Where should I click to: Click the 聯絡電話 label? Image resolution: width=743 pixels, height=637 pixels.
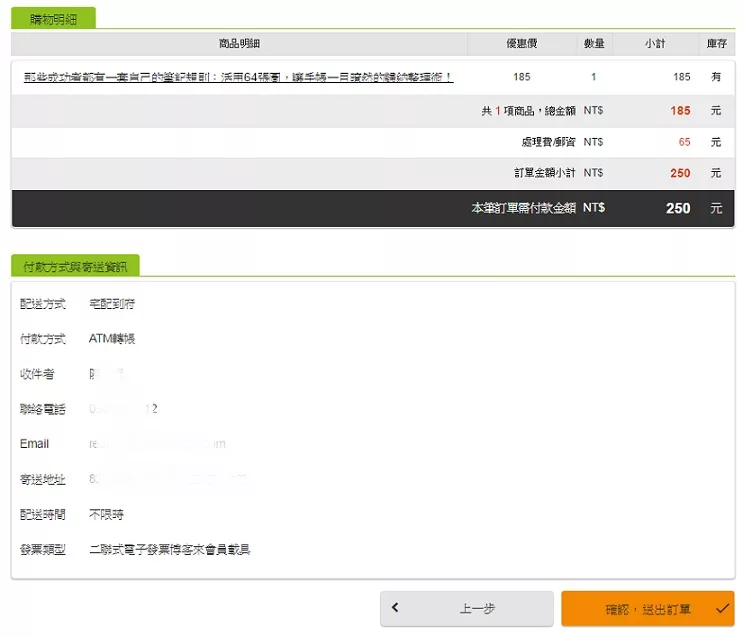[42, 409]
